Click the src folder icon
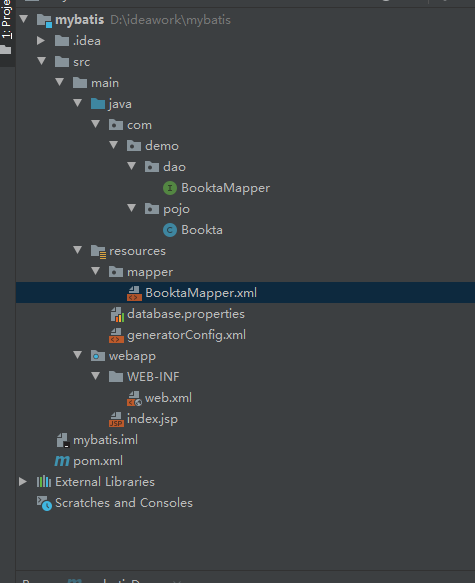The width and height of the screenshot is (475, 583). 62,62
